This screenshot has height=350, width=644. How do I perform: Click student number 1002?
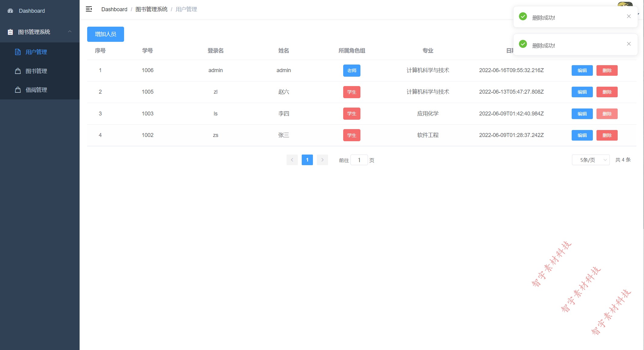pos(148,135)
